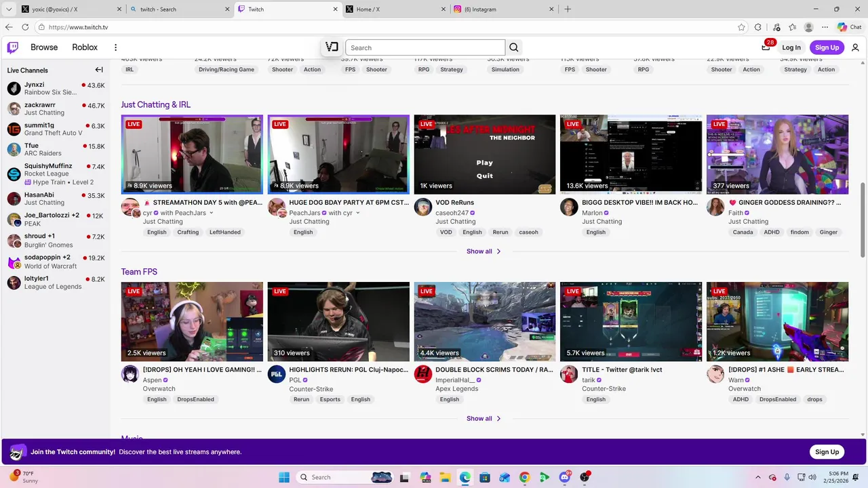Select the LeftHanded tag under cyr stream

pos(224,232)
